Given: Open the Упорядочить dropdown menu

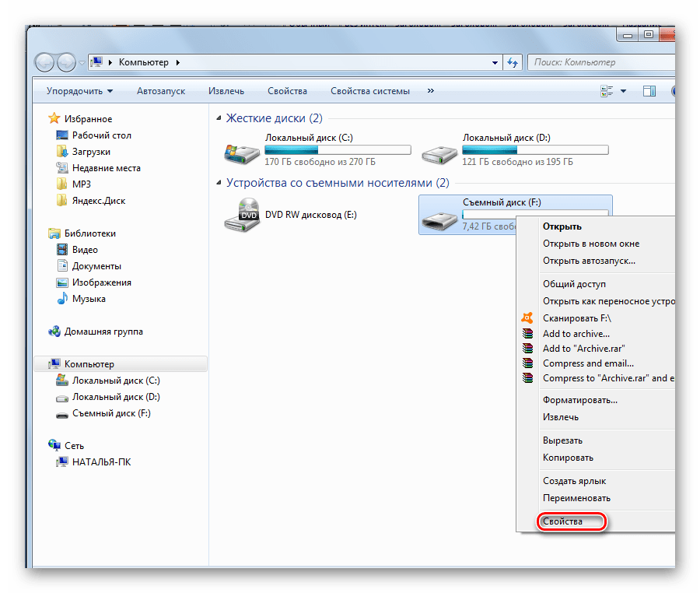Looking at the screenshot, I should (x=79, y=91).
